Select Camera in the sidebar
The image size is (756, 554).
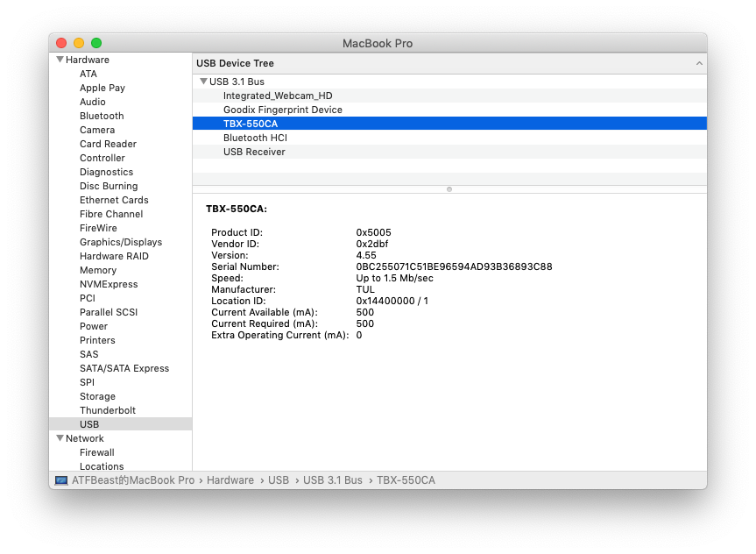point(97,130)
